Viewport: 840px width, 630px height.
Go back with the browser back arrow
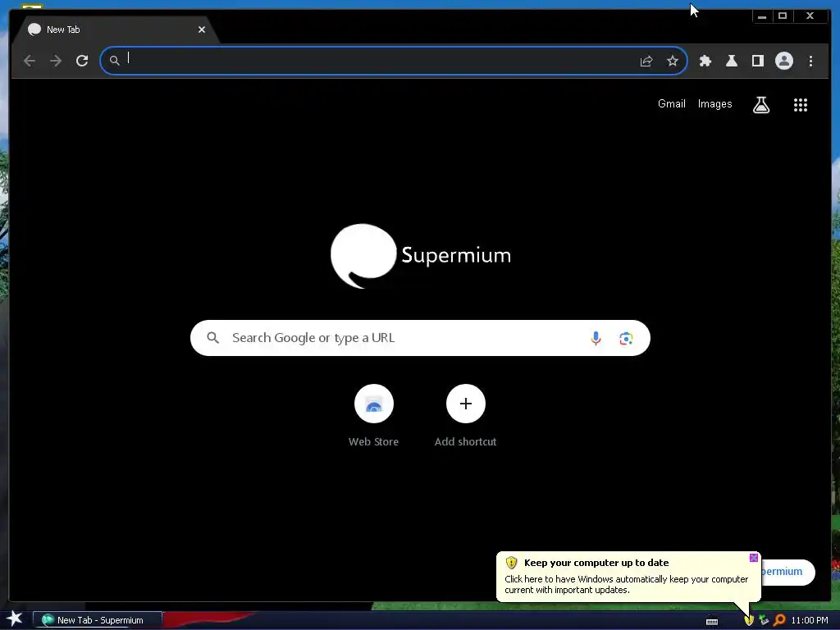(x=30, y=61)
